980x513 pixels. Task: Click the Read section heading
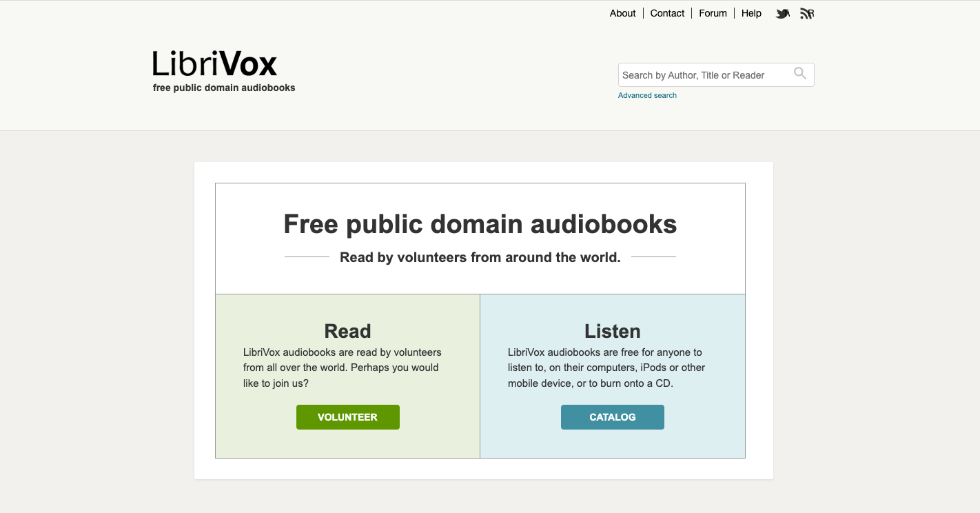click(347, 331)
